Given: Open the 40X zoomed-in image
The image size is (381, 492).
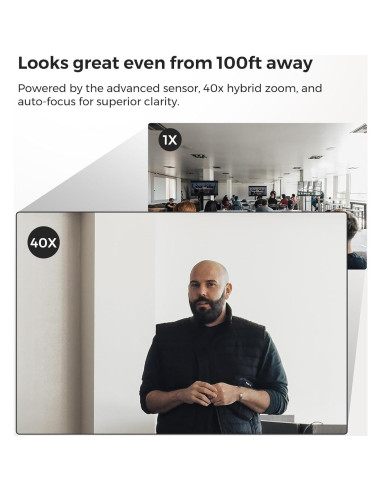Looking at the screenshot, I should (x=182, y=323).
